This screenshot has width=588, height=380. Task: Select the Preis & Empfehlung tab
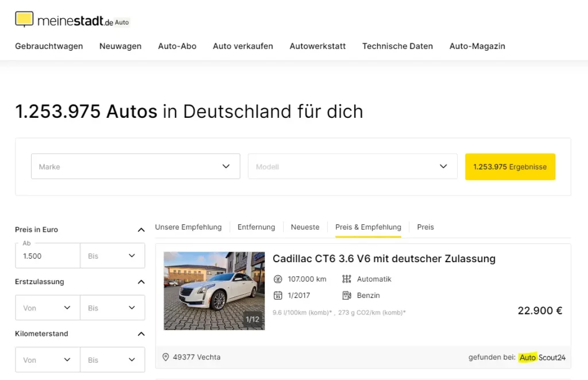(x=368, y=227)
